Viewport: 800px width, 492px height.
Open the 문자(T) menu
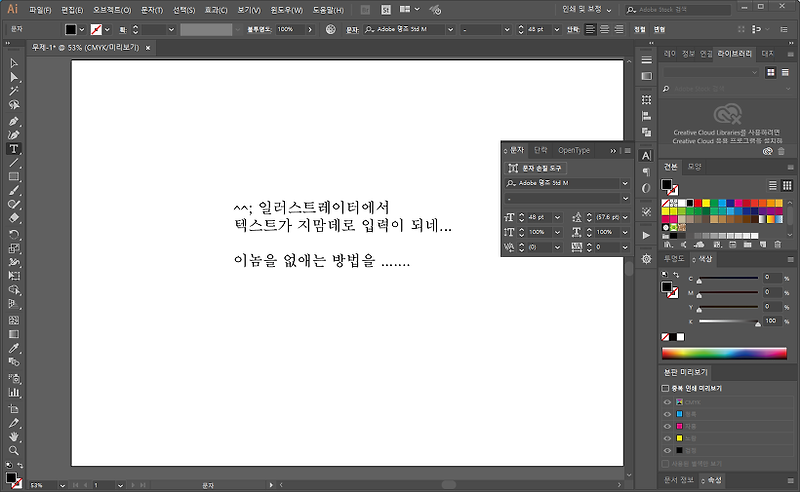pos(153,9)
